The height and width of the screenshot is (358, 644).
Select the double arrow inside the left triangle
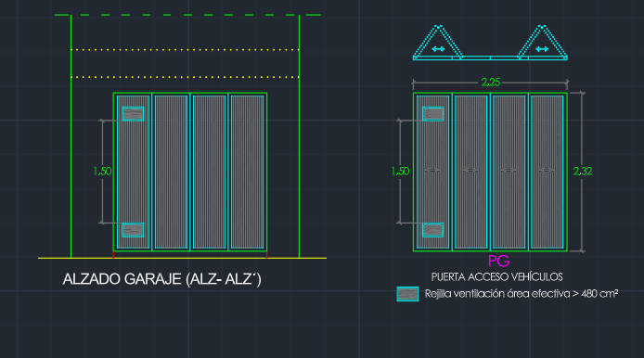(x=438, y=49)
